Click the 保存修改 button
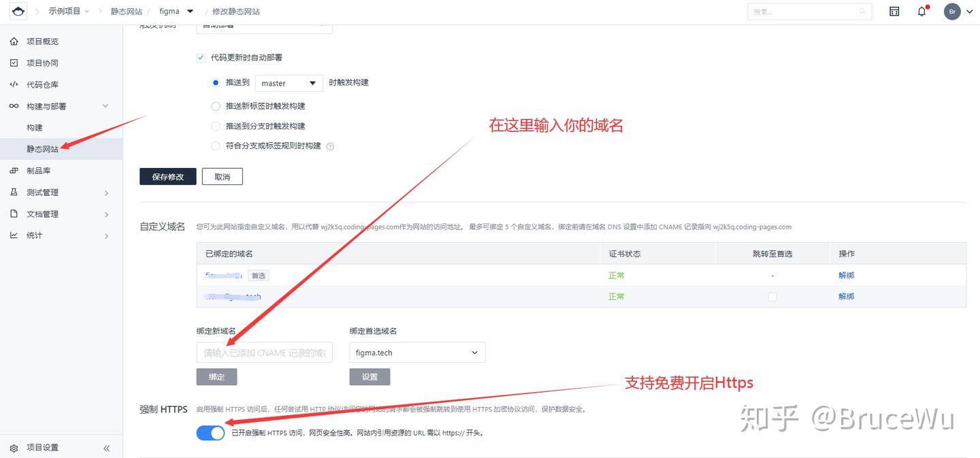Image resolution: width=980 pixels, height=458 pixels. [167, 176]
